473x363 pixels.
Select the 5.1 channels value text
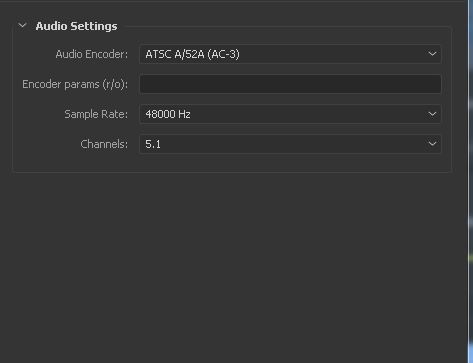[153, 144]
